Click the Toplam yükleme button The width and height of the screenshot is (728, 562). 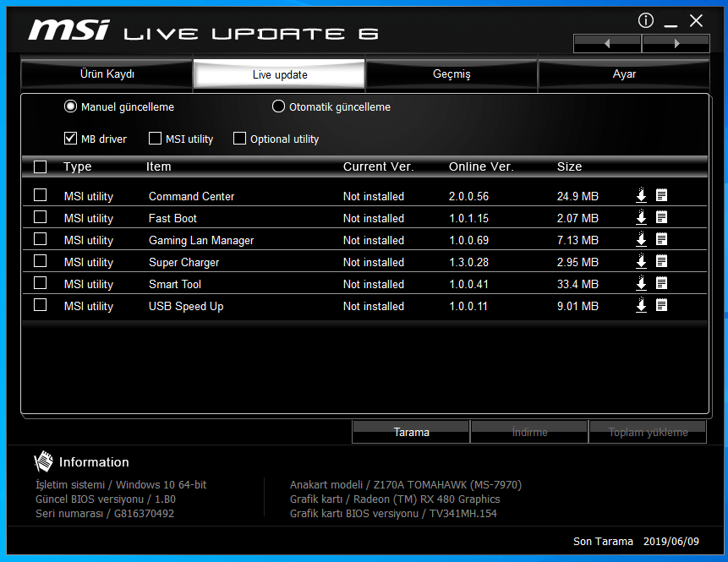click(x=648, y=432)
